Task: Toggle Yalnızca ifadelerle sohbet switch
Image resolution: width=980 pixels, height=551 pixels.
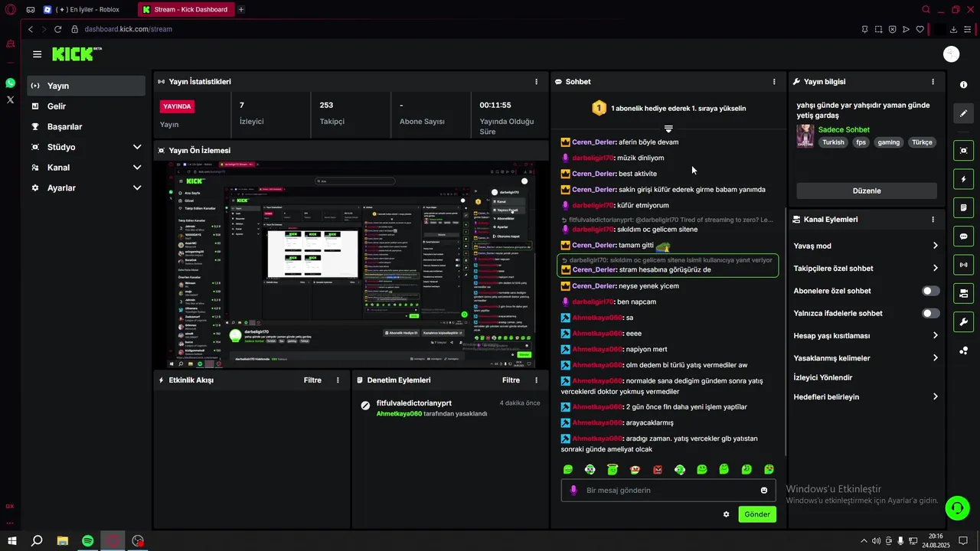Action: pyautogui.click(x=930, y=313)
